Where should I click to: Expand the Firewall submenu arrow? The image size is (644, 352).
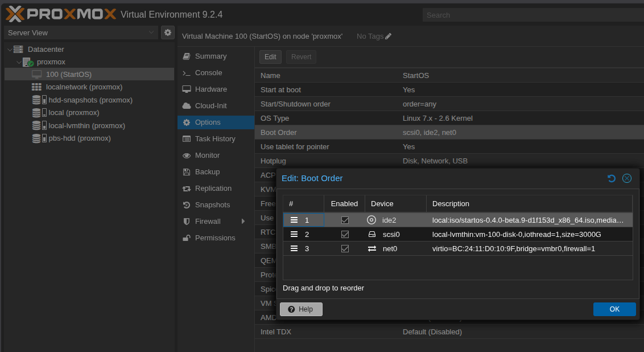coord(243,221)
